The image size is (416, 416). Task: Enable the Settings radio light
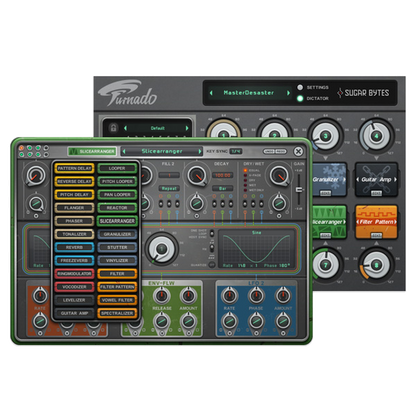(300, 87)
